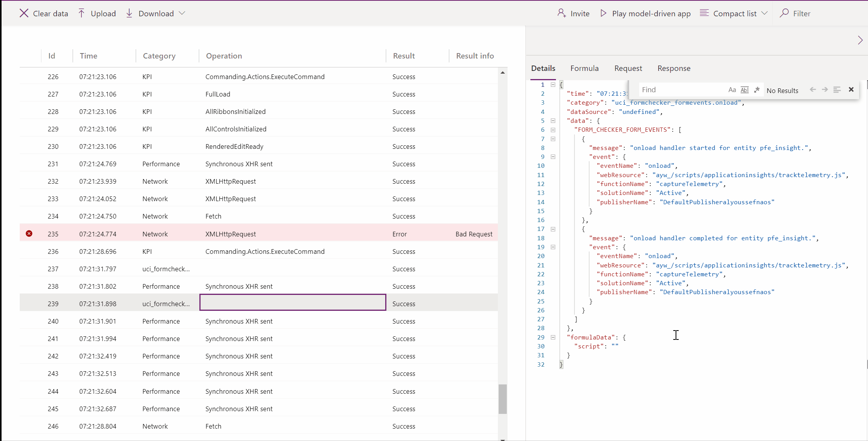Collapse the "data" block on line 5
868x441 pixels.
[553, 121]
